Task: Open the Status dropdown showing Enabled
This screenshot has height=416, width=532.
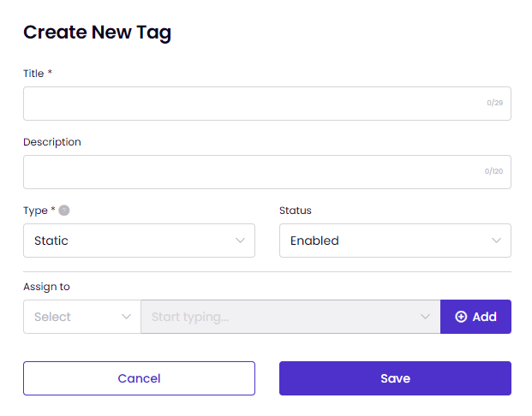Action: tap(395, 241)
